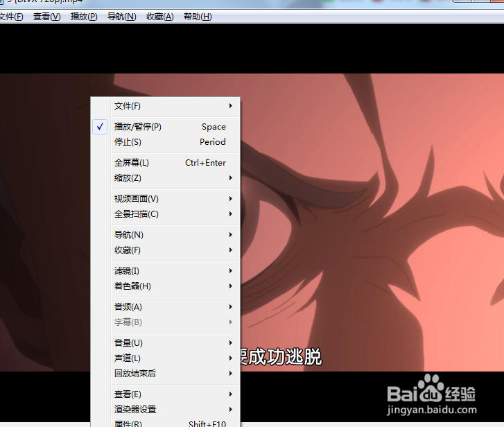Expand 着色器(H) submenu

point(165,286)
